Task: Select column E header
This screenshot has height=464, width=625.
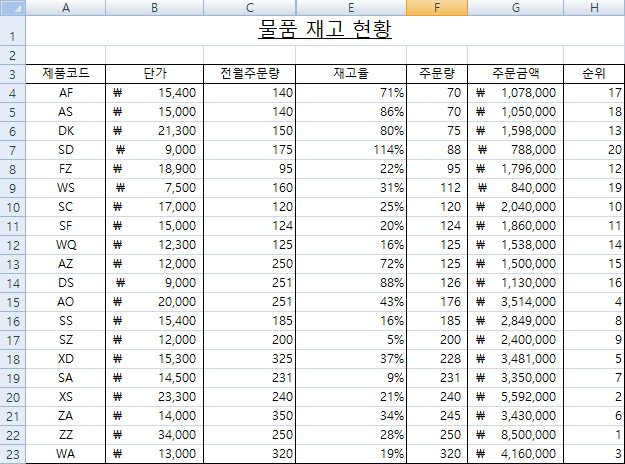Action: point(351,8)
